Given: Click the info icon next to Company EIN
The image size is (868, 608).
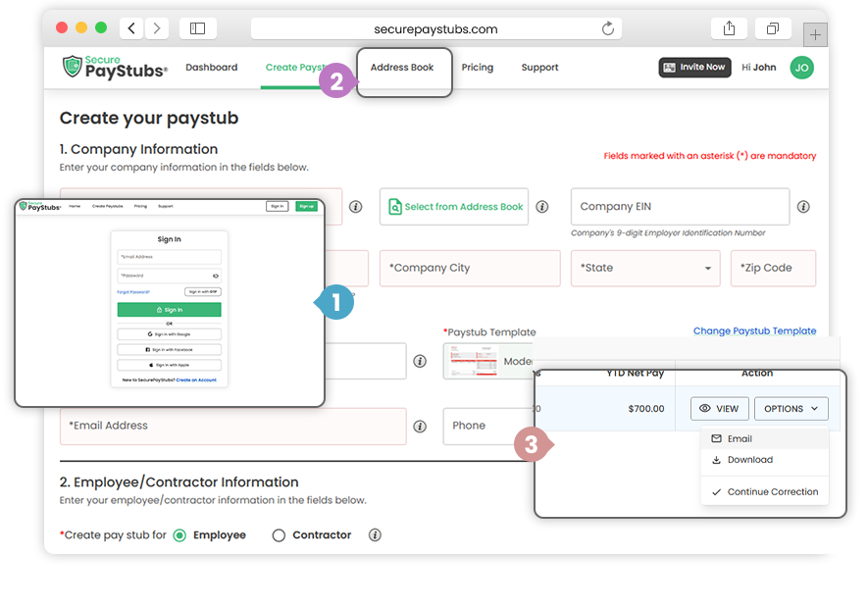Looking at the screenshot, I should 803,207.
